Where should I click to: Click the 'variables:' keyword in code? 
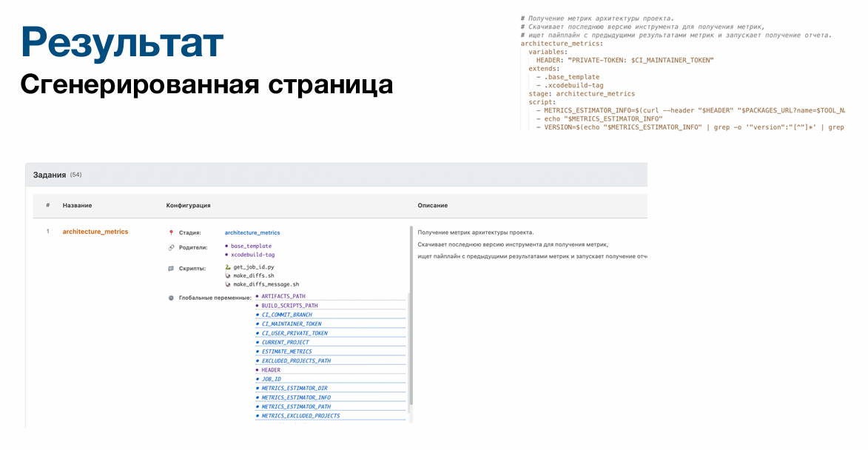(548, 52)
